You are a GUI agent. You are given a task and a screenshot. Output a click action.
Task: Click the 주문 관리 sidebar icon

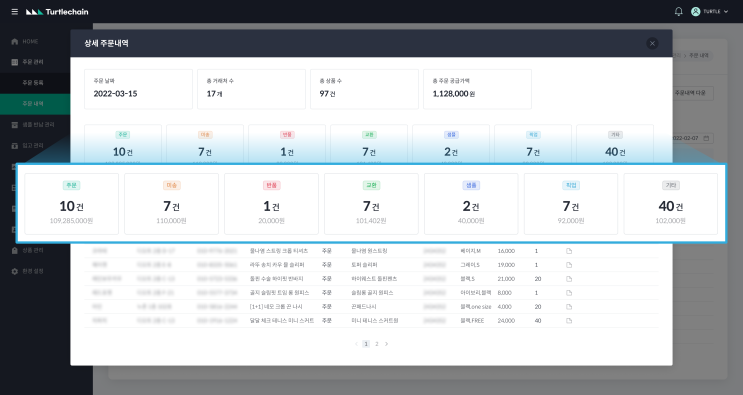tap(15, 62)
